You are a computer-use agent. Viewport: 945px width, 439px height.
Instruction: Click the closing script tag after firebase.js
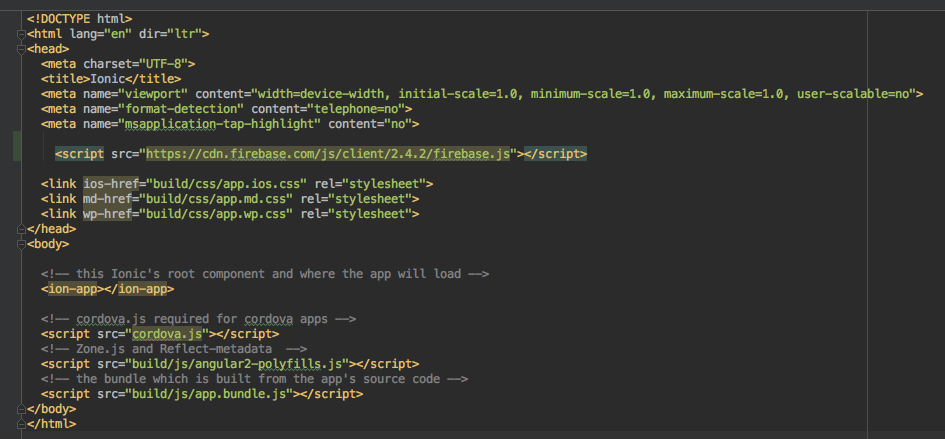coord(556,154)
